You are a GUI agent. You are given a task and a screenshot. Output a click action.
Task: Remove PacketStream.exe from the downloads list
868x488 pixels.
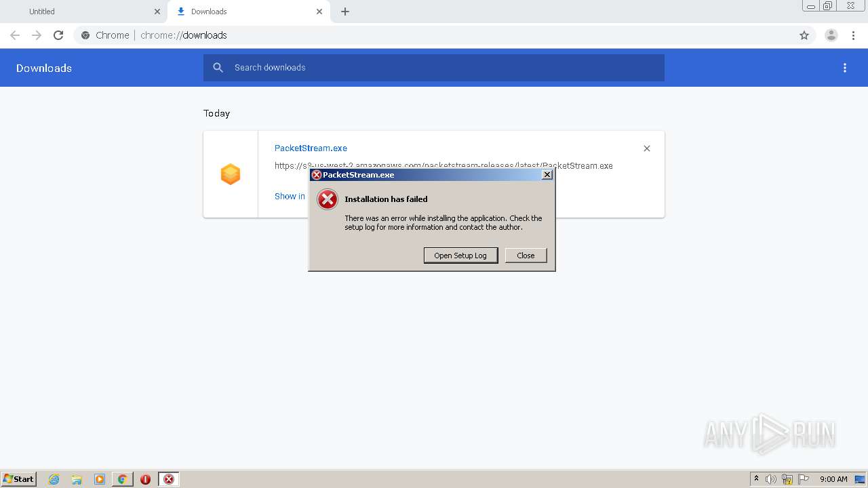click(x=647, y=148)
